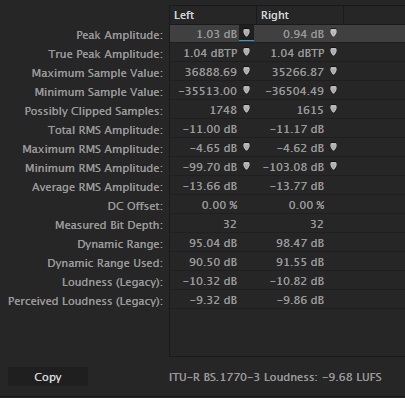Select Left Perceived Loudness value −9.32 dB
Viewport: 405px width, 398px height.
tap(213, 300)
